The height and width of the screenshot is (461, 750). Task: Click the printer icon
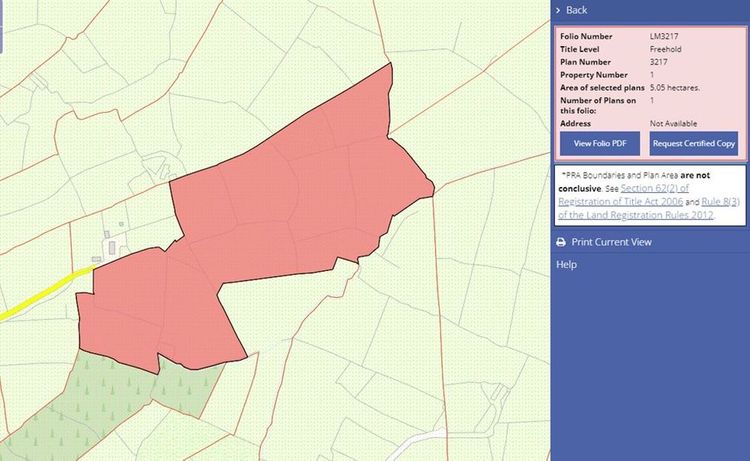coord(561,242)
